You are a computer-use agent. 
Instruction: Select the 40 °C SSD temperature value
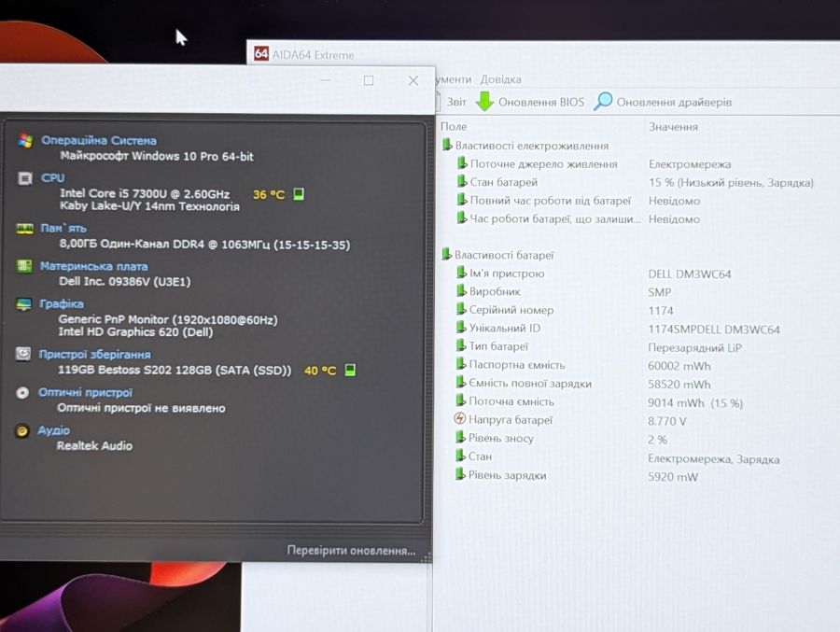(320, 371)
